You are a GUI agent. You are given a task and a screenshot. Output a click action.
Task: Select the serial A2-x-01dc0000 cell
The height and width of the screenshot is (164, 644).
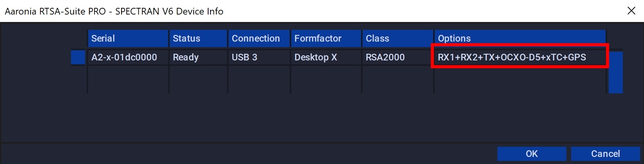(128, 57)
